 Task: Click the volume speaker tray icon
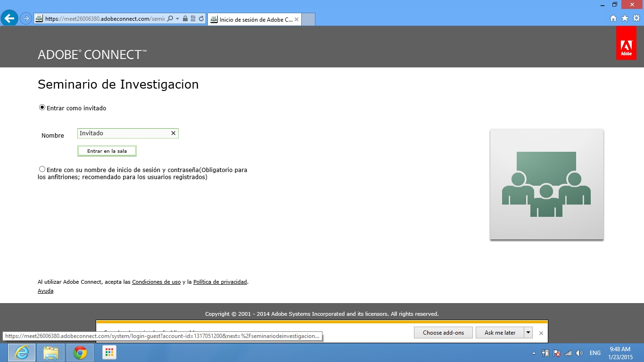coord(579,353)
